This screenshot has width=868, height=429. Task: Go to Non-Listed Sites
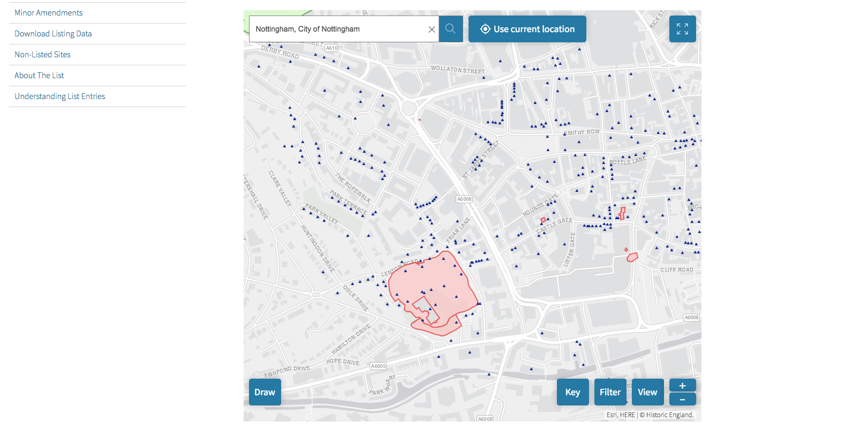[42, 55]
